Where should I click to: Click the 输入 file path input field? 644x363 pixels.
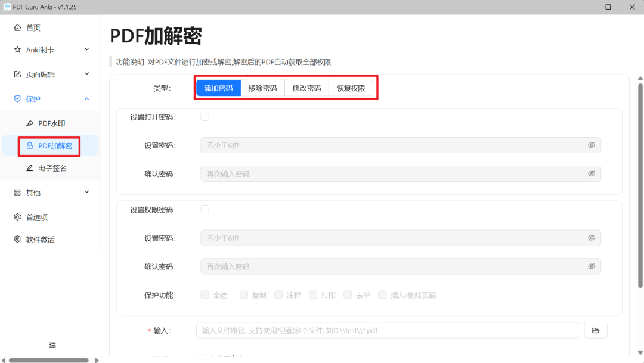388,330
